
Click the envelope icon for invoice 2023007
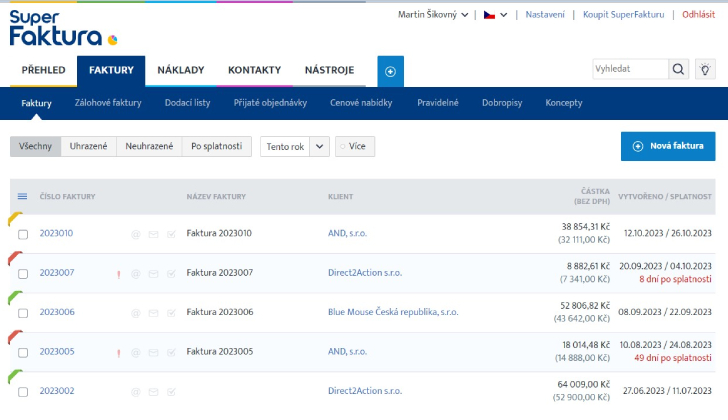pyautogui.click(x=154, y=273)
